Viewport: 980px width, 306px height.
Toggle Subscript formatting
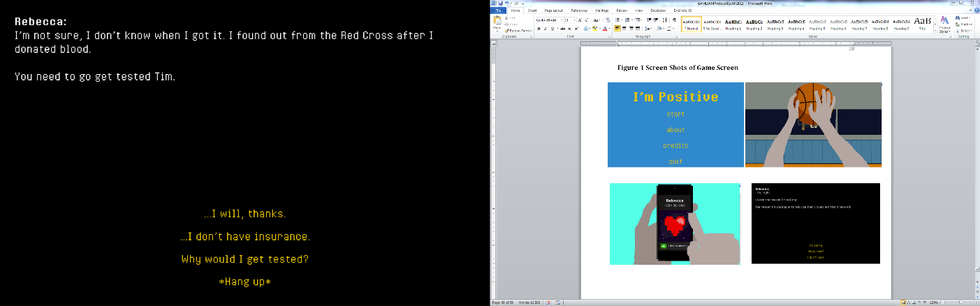point(569,29)
